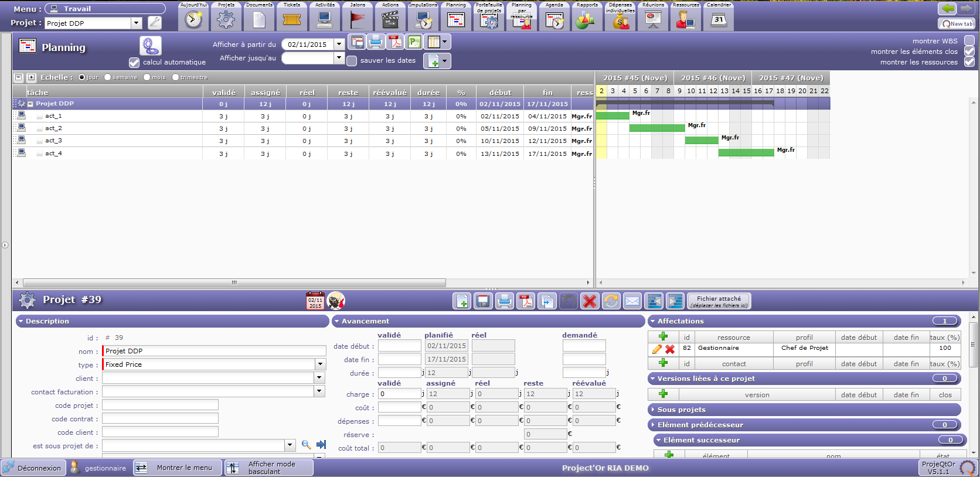Save the project with floppy disk icon
The image size is (980, 477).
pos(483,301)
